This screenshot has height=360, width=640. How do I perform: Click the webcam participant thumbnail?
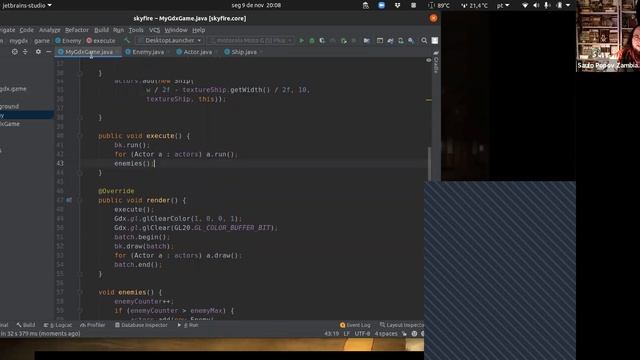click(608, 36)
